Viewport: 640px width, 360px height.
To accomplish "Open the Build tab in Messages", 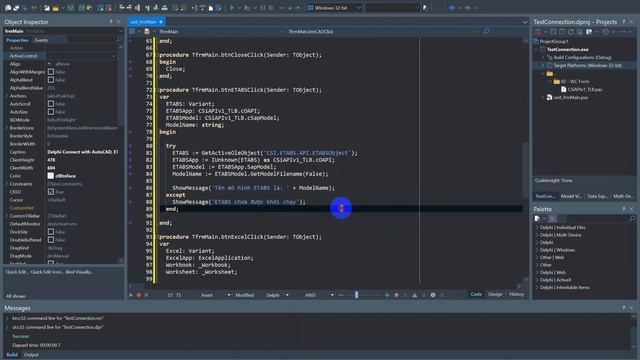I will coord(12,355).
